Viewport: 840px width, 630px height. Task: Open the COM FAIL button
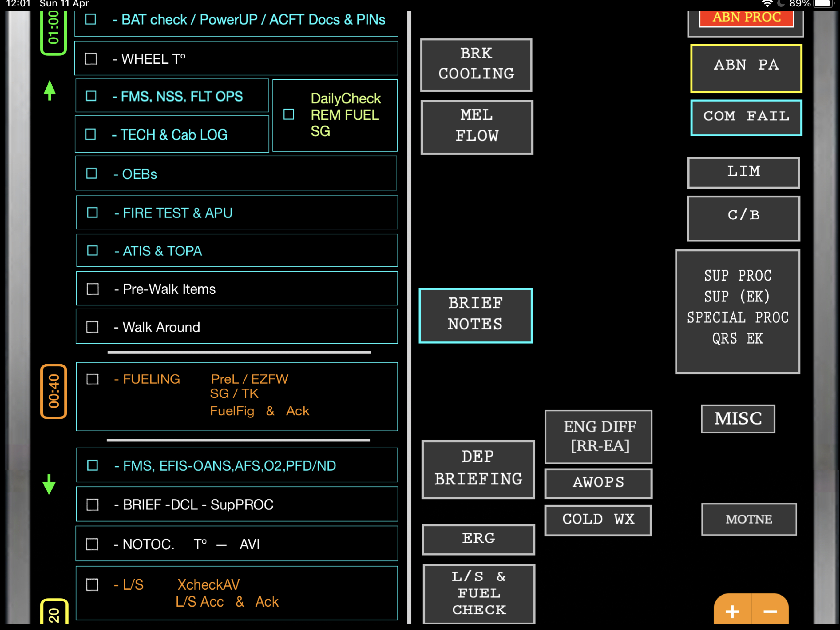[x=746, y=118]
